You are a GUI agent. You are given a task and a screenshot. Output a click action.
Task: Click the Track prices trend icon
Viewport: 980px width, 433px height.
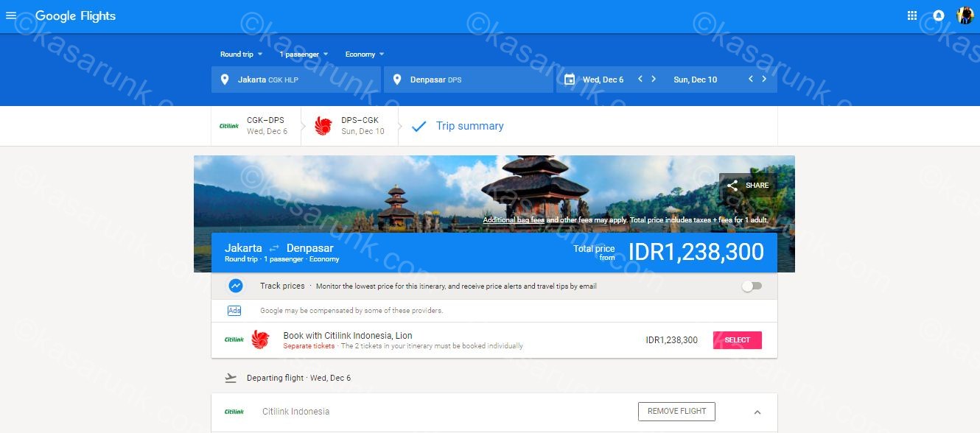coord(236,286)
